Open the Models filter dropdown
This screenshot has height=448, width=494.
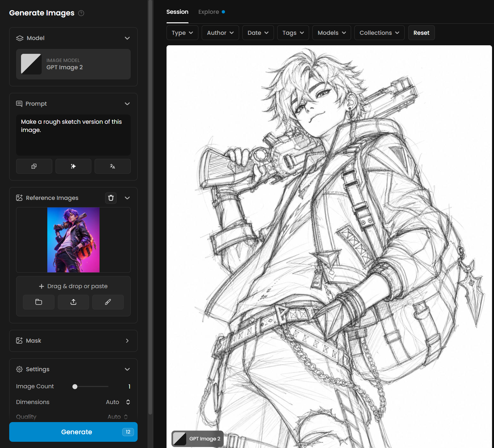pos(332,33)
